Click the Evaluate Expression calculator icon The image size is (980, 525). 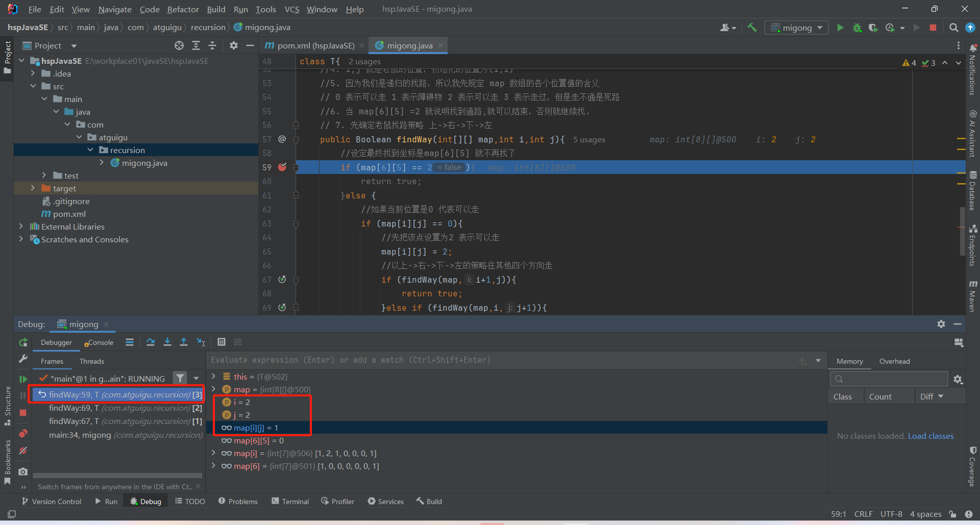coord(222,342)
